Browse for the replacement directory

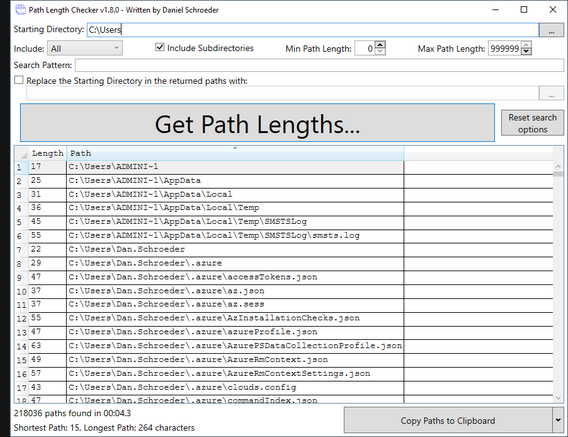coord(551,93)
